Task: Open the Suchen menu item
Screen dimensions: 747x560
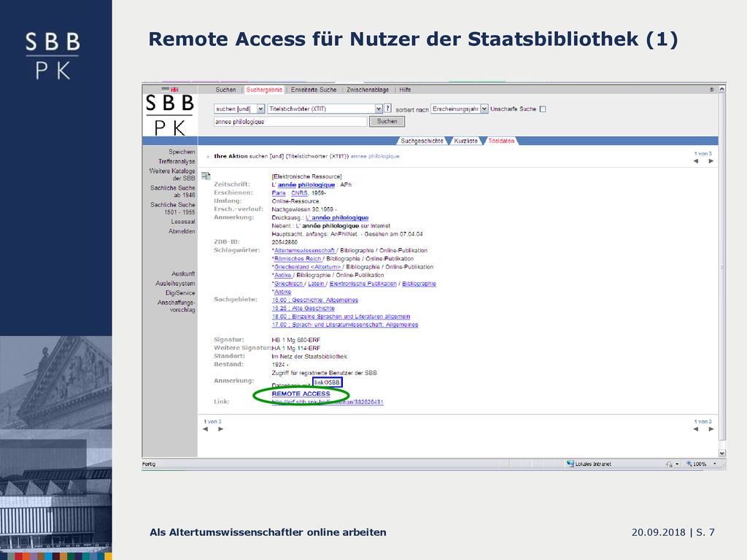Action: (x=225, y=90)
